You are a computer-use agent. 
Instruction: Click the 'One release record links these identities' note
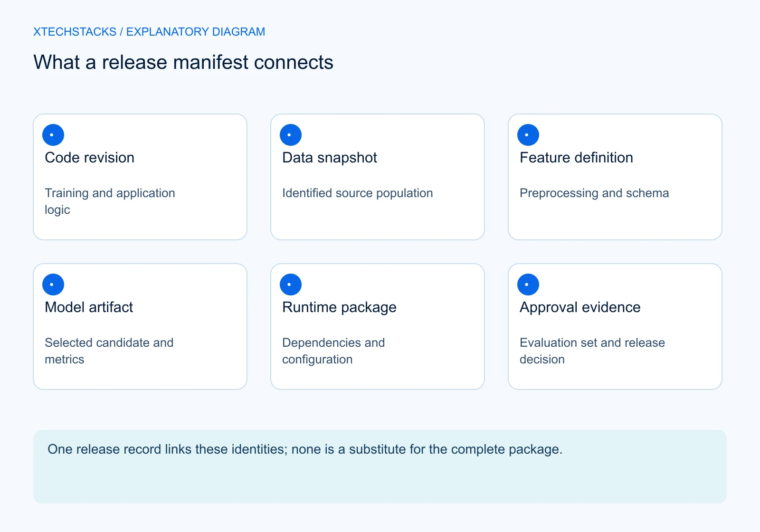pos(305,449)
